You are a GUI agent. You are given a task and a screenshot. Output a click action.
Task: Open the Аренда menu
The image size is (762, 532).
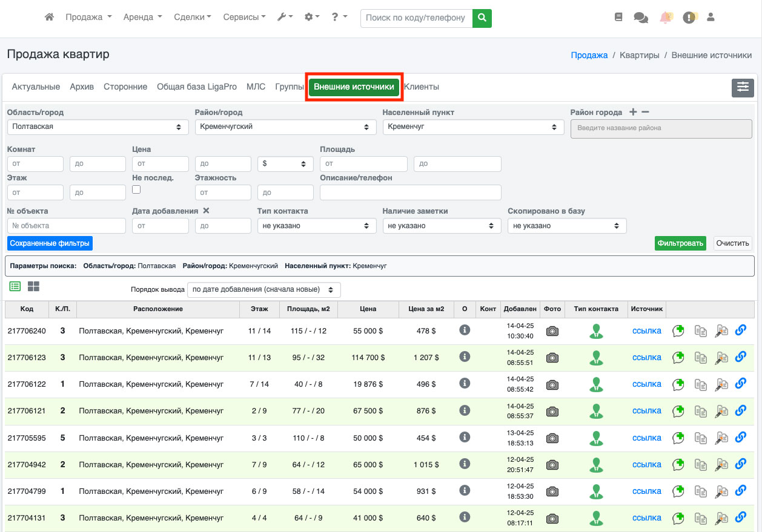click(x=142, y=18)
